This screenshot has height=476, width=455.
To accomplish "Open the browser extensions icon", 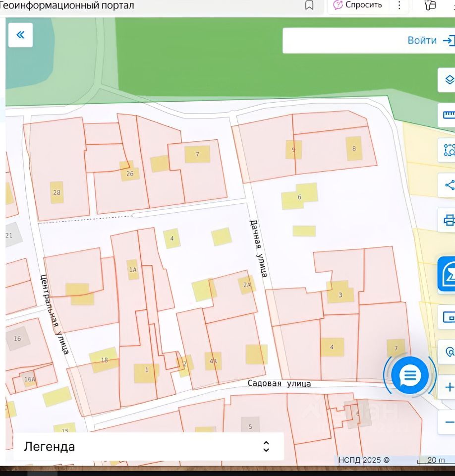I will [430, 5].
